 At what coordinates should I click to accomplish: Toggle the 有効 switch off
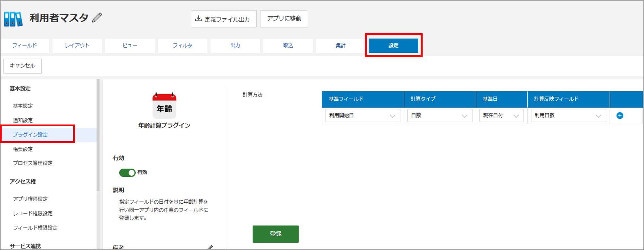(x=127, y=172)
